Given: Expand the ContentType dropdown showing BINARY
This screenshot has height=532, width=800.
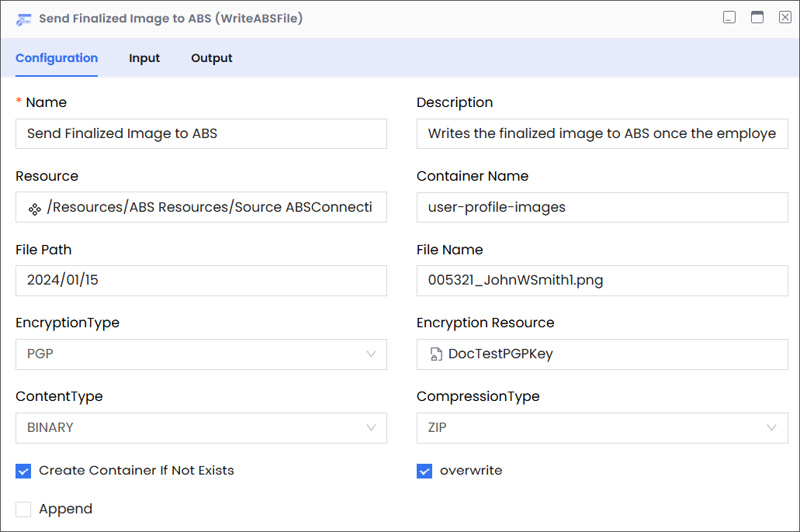Looking at the screenshot, I should 201,428.
